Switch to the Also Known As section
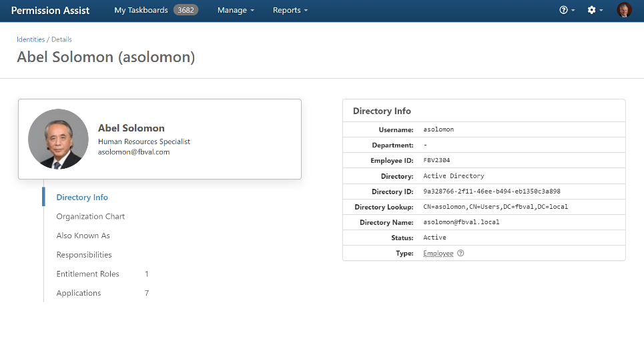This screenshot has width=644, height=341. click(83, 236)
